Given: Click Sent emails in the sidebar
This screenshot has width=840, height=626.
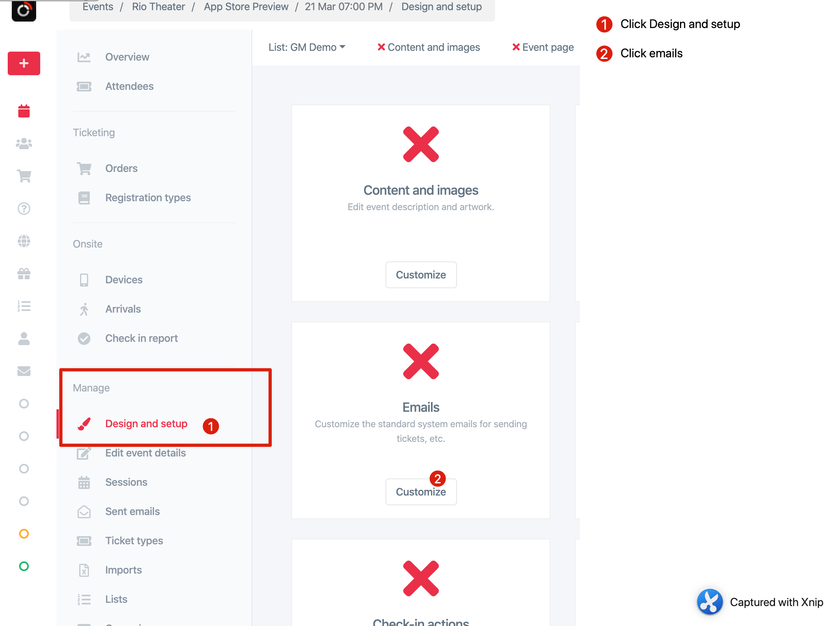Looking at the screenshot, I should point(133,511).
